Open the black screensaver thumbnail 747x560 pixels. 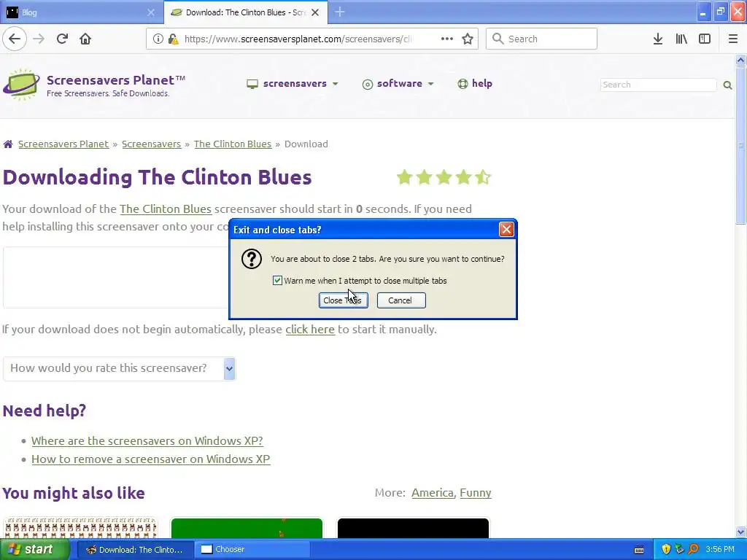(413, 528)
